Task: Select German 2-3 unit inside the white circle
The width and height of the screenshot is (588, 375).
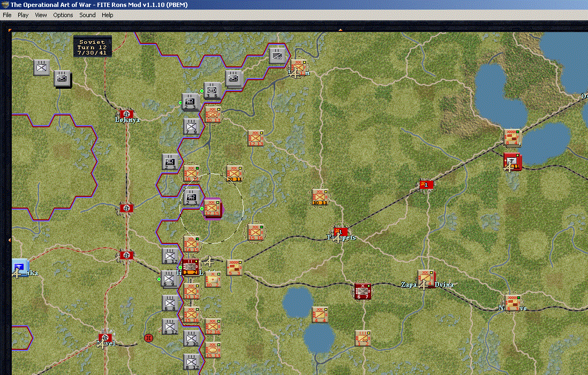Action: coord(191,197)
